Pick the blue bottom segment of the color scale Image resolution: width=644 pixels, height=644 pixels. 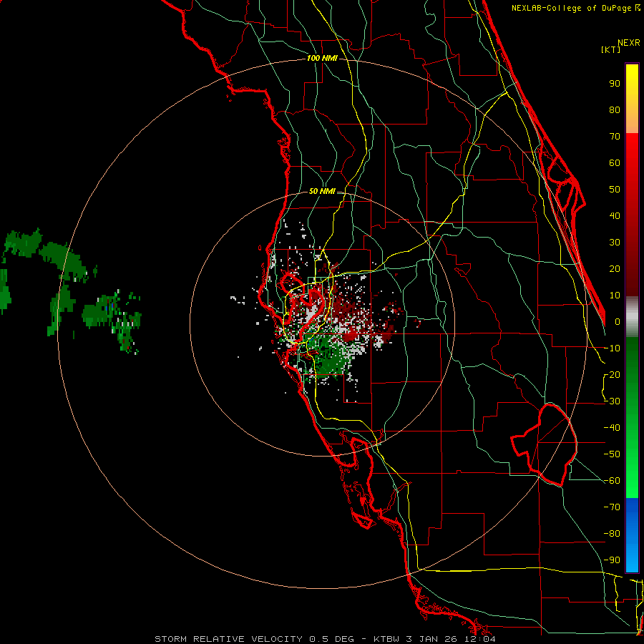click(632, 535)
